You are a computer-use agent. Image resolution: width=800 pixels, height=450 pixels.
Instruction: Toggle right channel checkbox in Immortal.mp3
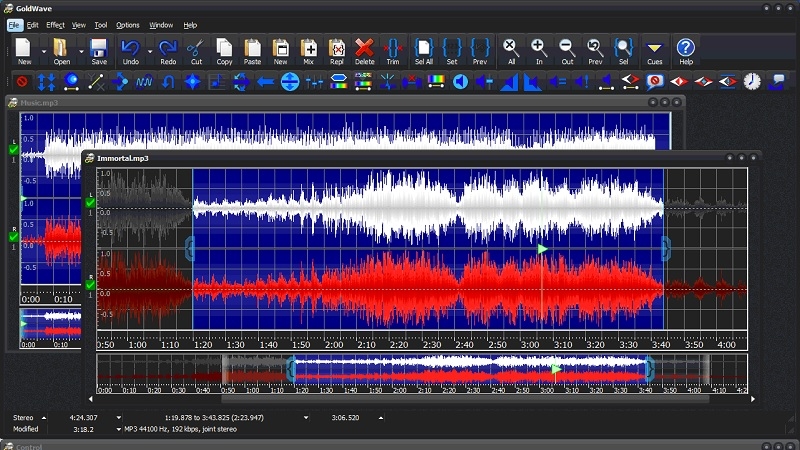click(x=90, y=286)
